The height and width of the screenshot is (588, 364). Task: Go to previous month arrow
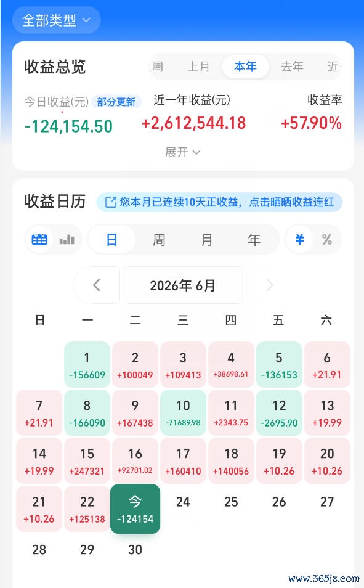[x=97, y=285]
